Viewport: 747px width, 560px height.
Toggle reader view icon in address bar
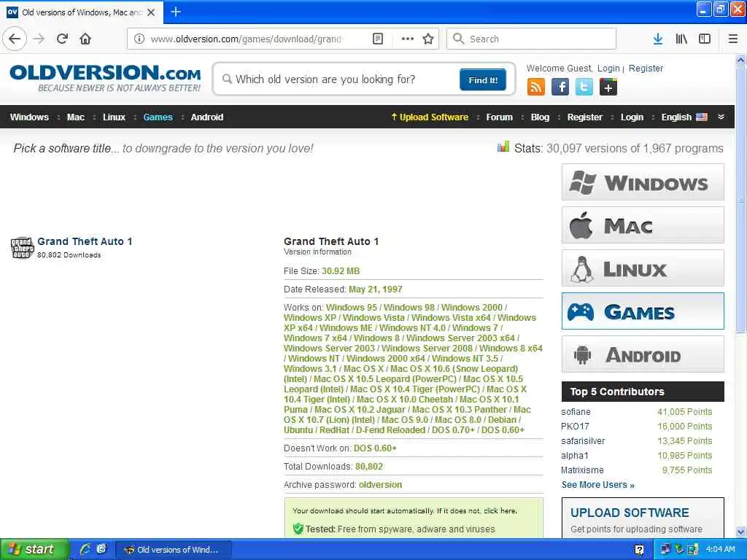pos(378,39)
